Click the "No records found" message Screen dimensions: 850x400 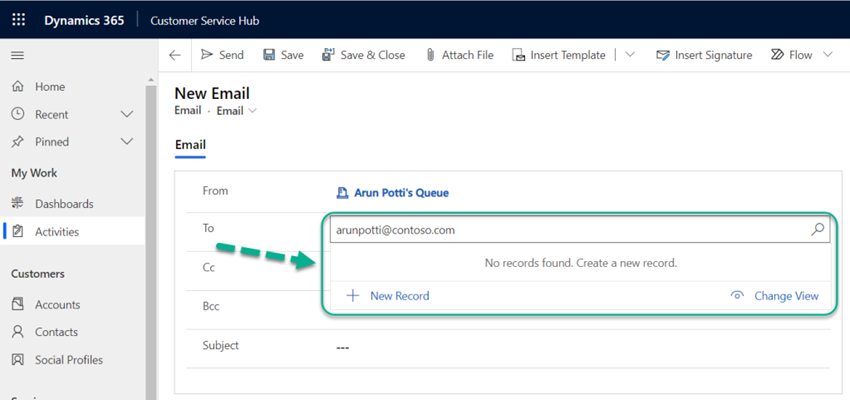click(x=581, y=263)
